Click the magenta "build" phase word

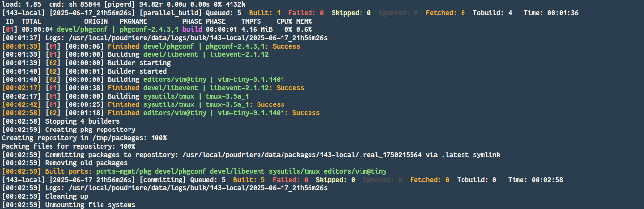(192, 29)
